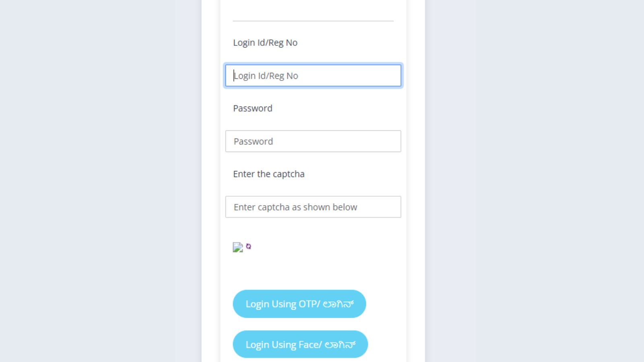Focus the Login Id/Reg No input field
The width and height of the screenshot is (644, 362).
pyautogui.click(x=313, y=76)
